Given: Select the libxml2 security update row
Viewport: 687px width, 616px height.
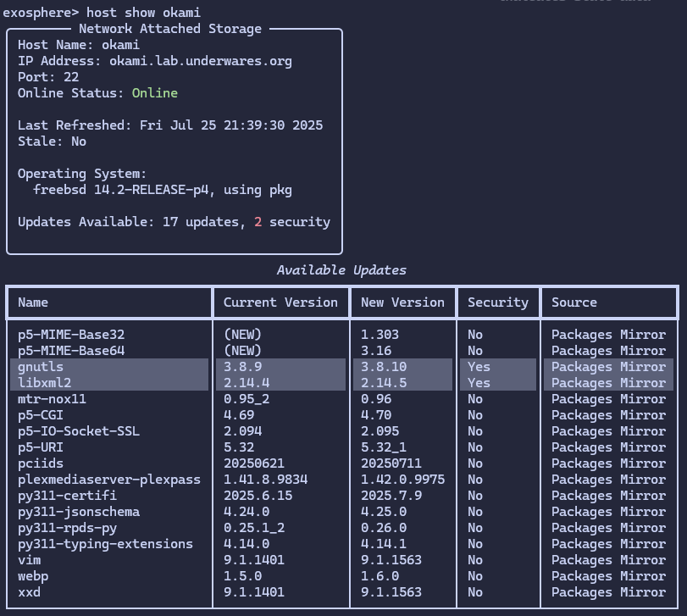Looking at the screenshot, I should (110, 382).
